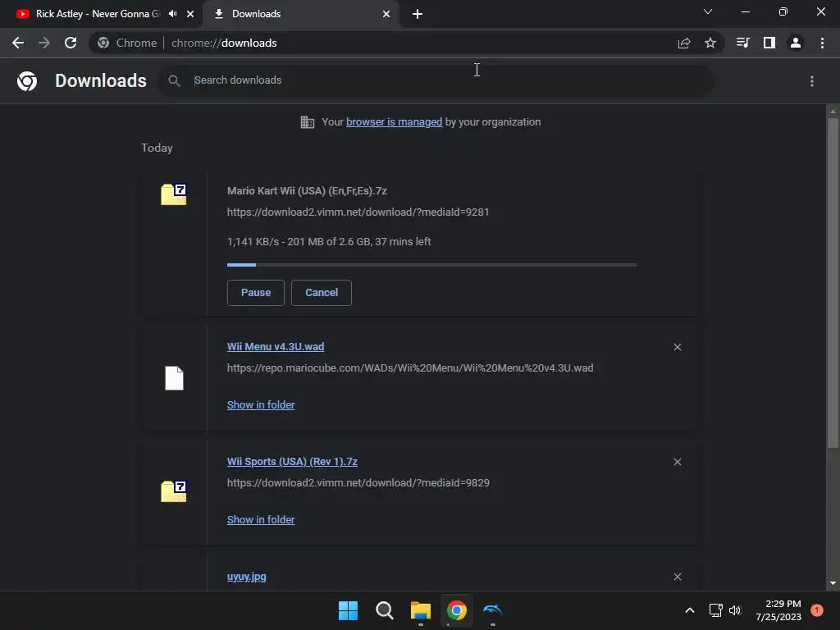The width and height of the screenshot is (840, 630).
Task: Toggle the Chrome side panel icon
Action: [x=769, y=43]
